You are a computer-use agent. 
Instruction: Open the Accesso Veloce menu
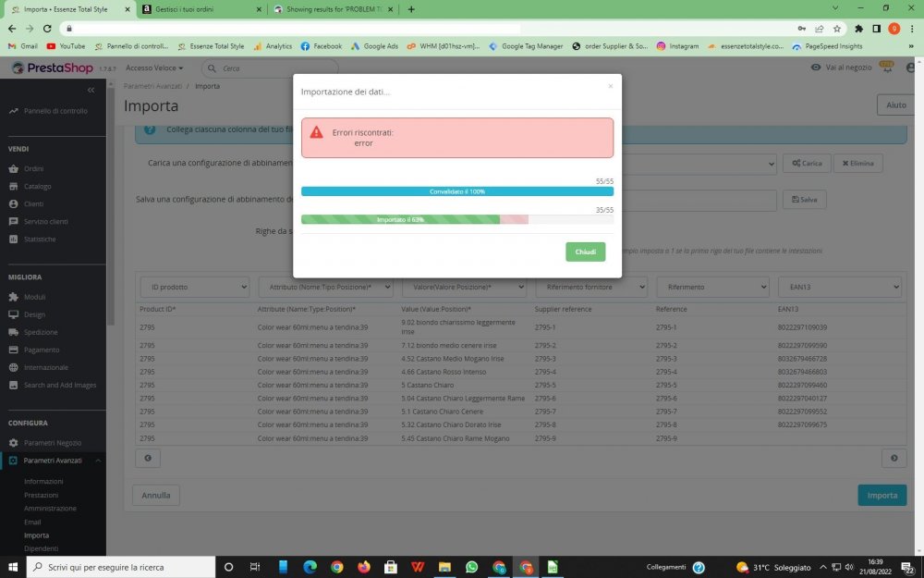coord(153,68)
